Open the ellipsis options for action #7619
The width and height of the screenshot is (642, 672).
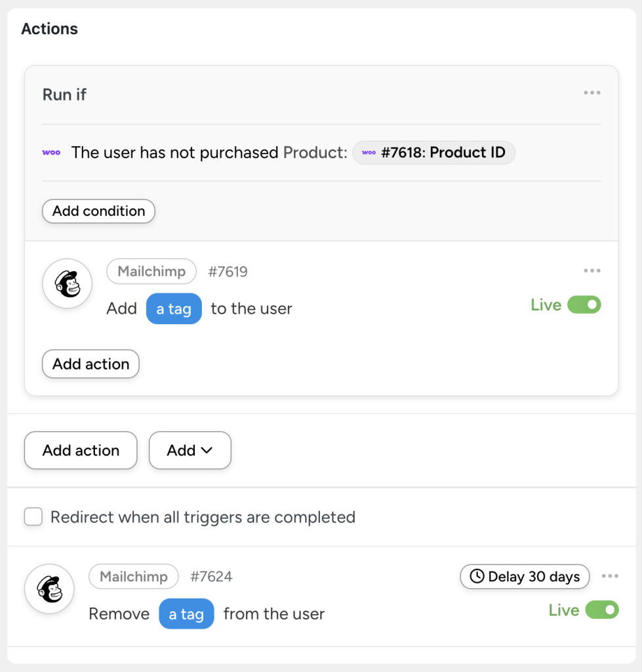(x=592, y=270)
